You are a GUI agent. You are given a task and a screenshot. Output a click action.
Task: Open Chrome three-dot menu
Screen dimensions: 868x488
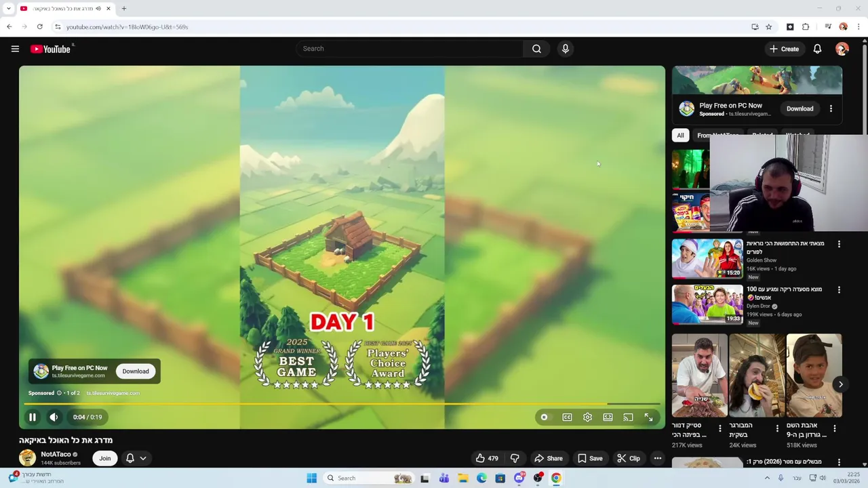pyautogui.click(x=859, y=27)
